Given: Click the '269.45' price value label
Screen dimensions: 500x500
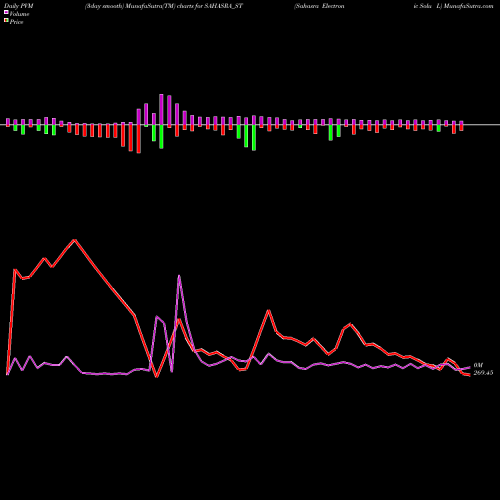Looking at the screenshot, I should (x=483, y=373).
